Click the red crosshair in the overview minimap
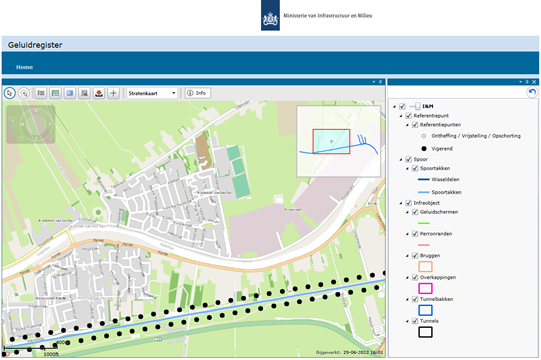The height and width of the screenshot is (360, 541). (332, 141)
